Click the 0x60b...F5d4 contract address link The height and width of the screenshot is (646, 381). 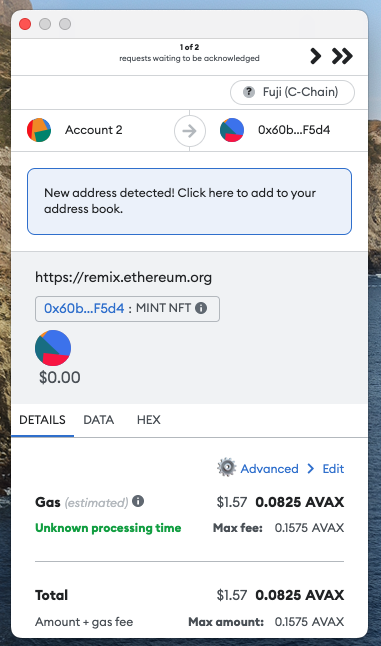tap(84, 308)
